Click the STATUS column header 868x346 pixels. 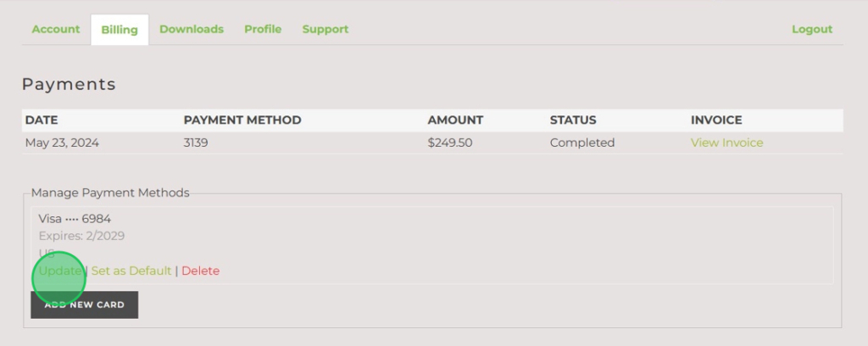573,120
